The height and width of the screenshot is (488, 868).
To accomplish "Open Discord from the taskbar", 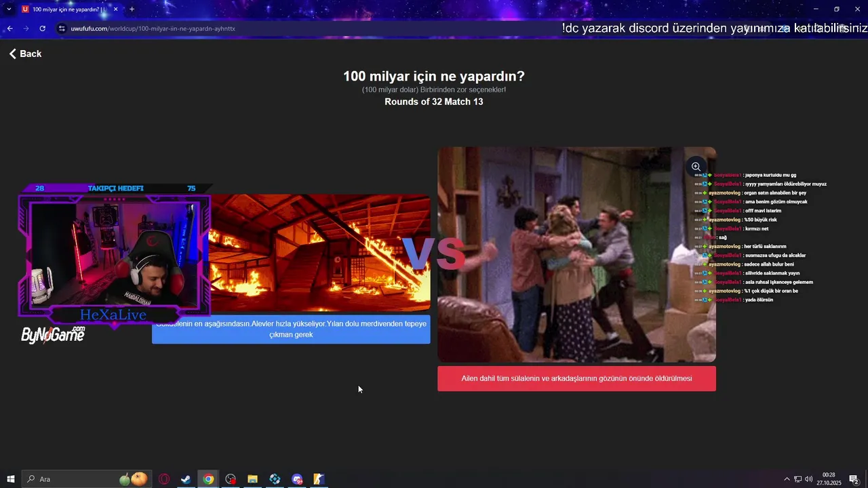I will [297, 479].
